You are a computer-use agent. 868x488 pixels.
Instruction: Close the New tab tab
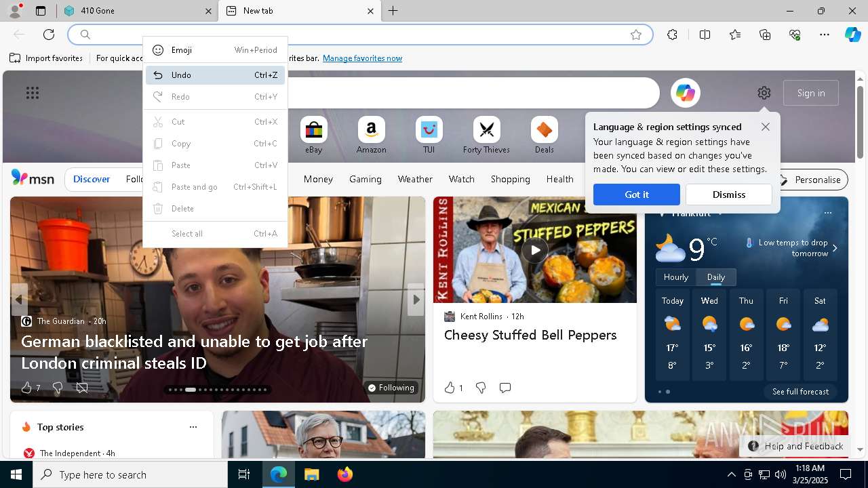[x=370, y=11]
